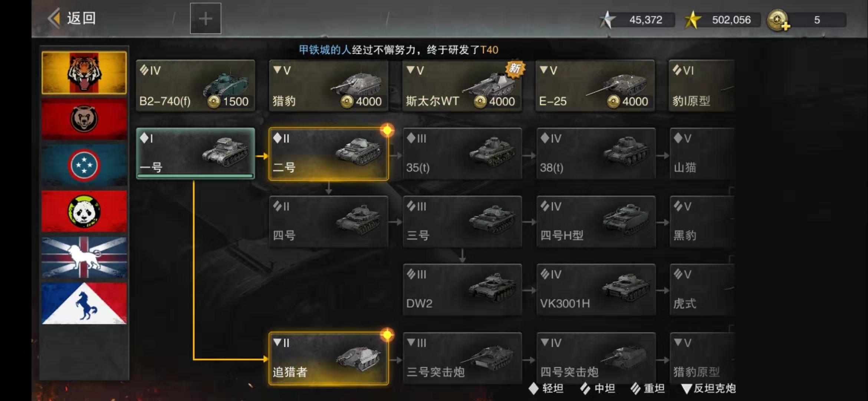The width and height of the screenshot is (868, 401).
Task: Buy premium tank 斯太尔WT for 4000
Action: pyautogui.click(x=462, y=86)
